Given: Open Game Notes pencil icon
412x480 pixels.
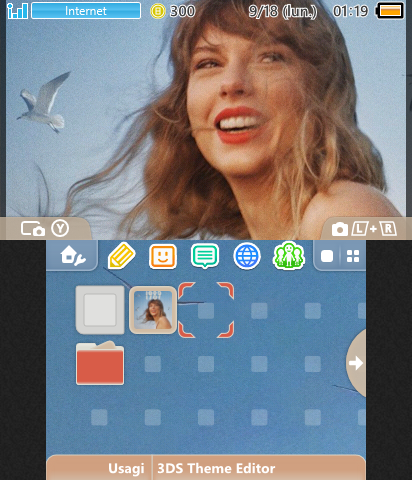Looking at the screenshot, I should pyautogui.click(x=122, y=256).
